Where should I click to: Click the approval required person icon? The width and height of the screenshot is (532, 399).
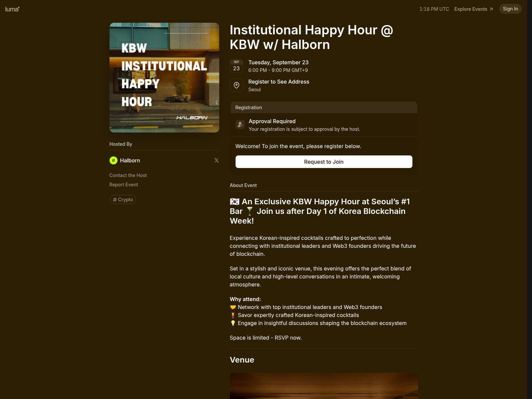240,124
